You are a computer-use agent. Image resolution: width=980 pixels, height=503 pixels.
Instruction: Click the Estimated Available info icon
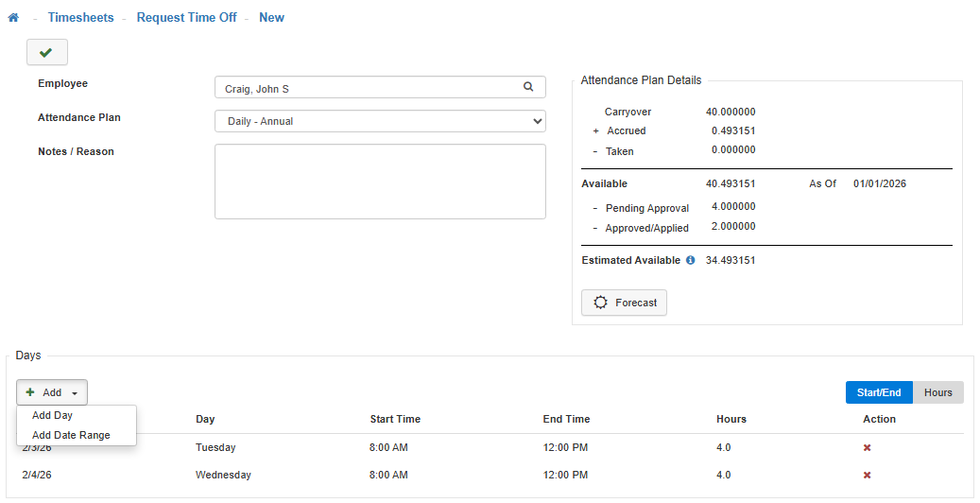[690, 260]
